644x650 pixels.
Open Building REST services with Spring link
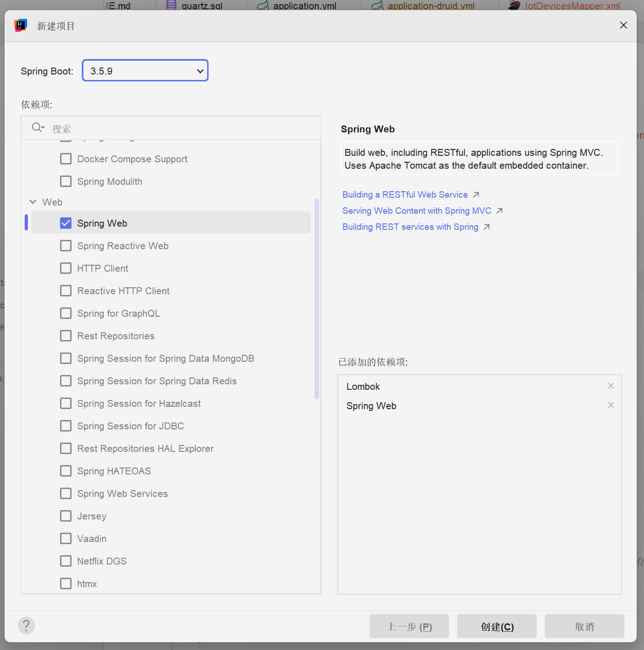coord(410,227)
